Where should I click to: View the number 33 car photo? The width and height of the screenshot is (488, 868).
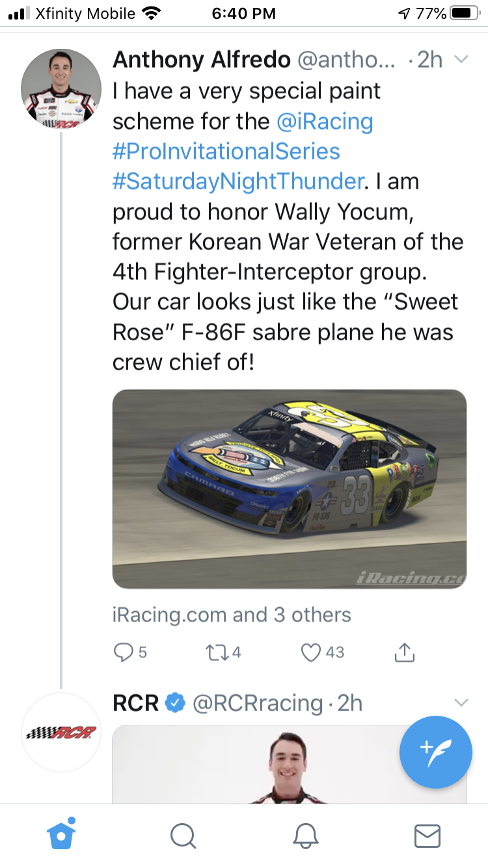pyautogui.click(x=290, y=489)
